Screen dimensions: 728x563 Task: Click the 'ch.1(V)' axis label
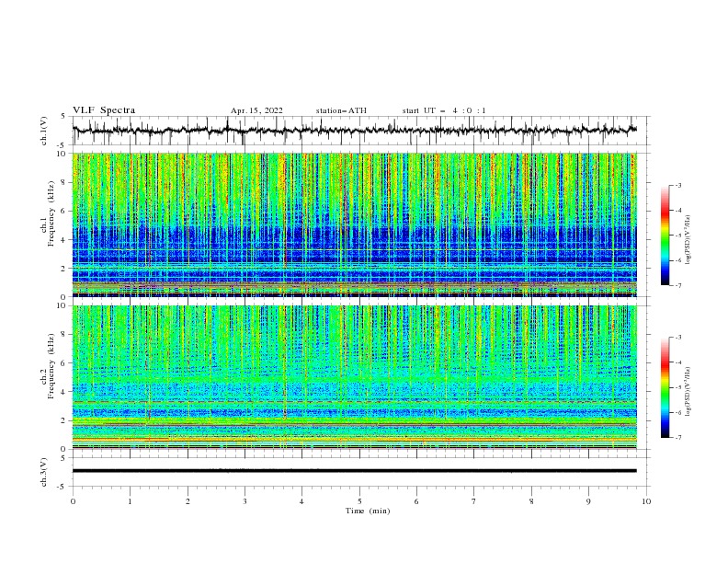point(44,131)
